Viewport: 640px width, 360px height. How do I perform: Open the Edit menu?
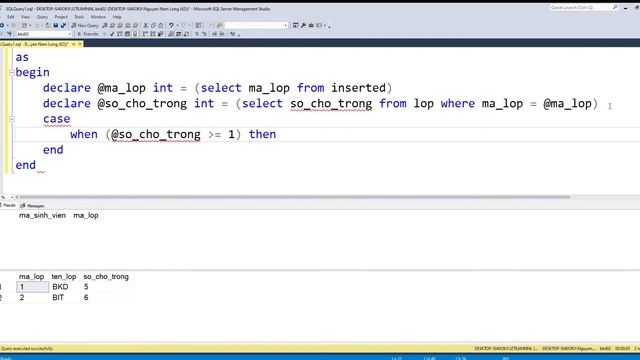click(x=11, y=17)
